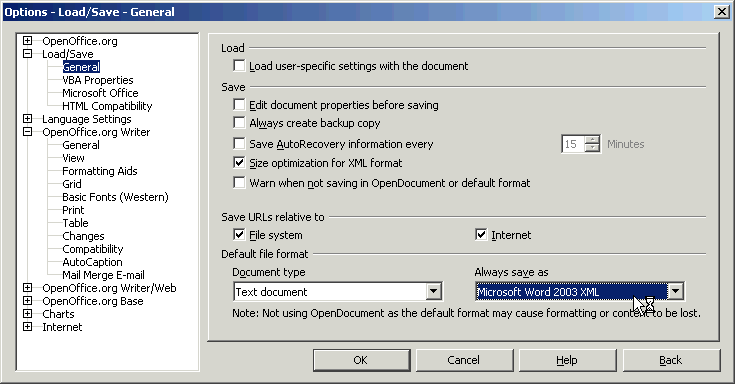The width and height of the screenshot is (735, 384).
Task: Select Mail Merge E-mail item
Action: click(x=103, y=275)
